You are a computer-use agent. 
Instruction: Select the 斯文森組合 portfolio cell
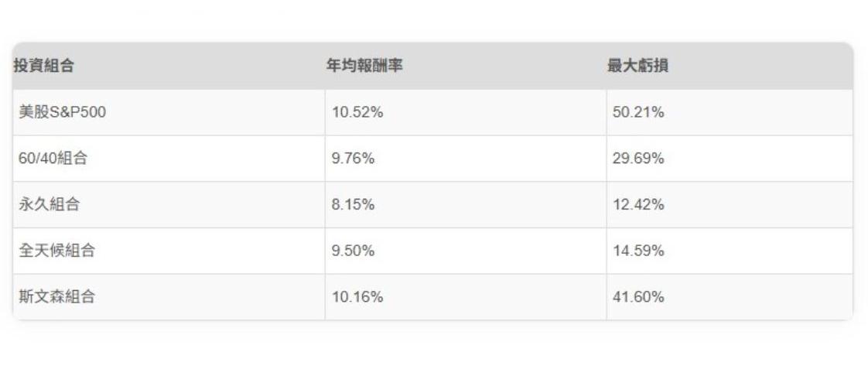[x=57, y=297]
